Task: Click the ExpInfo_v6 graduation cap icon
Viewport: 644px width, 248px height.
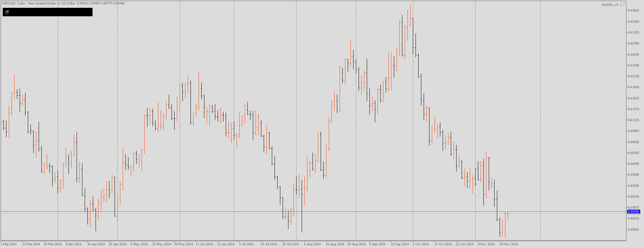Action: coord(622,5)
